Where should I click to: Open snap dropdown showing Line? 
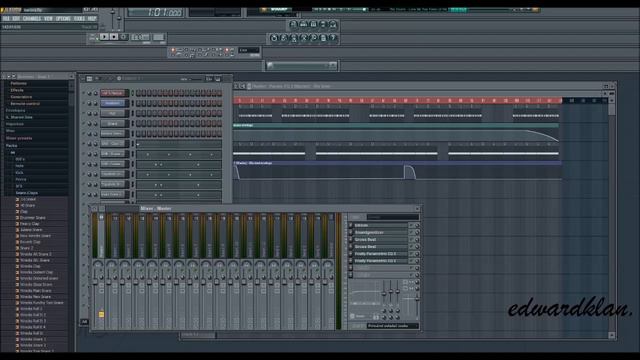249,51
